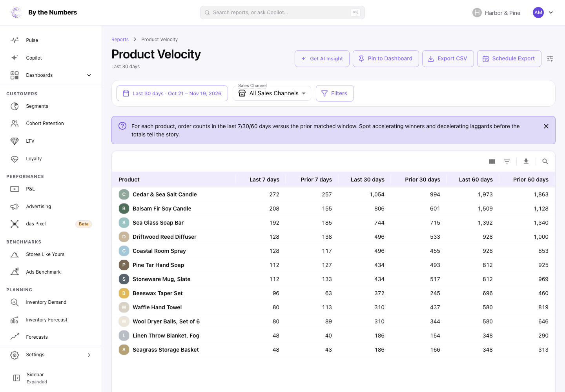Expand the Settings submenu arrow
565x392 pixels.
click(89, 355)
